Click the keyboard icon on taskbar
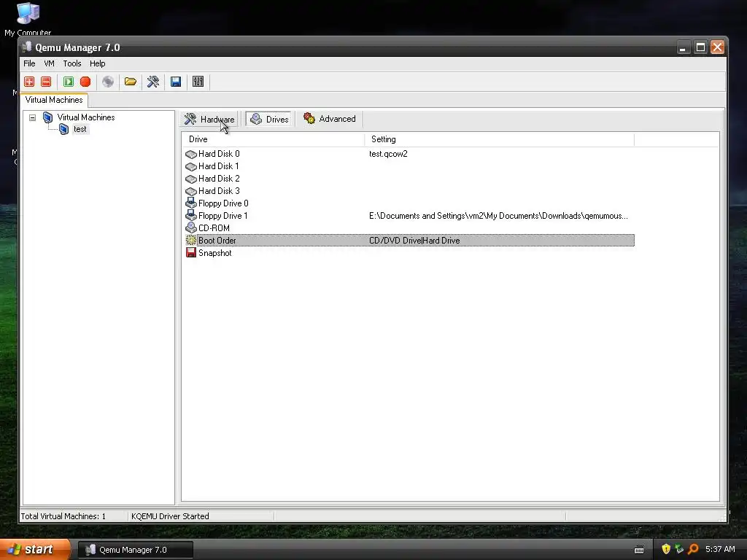The image size is (747, 560). click(639, 550)
